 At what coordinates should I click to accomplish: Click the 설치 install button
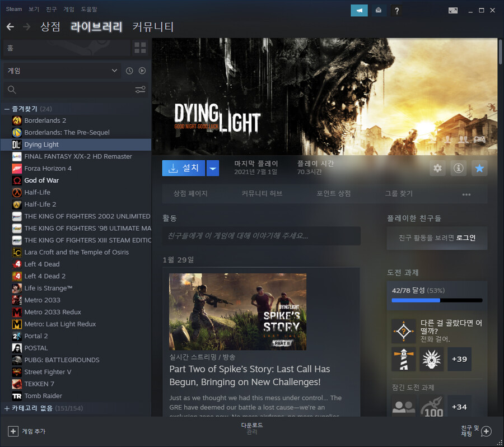184,168
